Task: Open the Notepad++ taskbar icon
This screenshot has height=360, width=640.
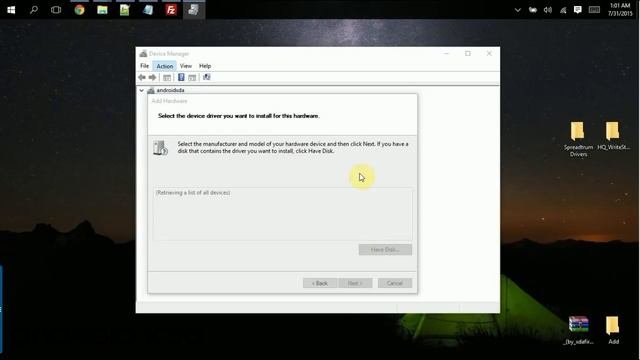Action: tap(124, 10)
